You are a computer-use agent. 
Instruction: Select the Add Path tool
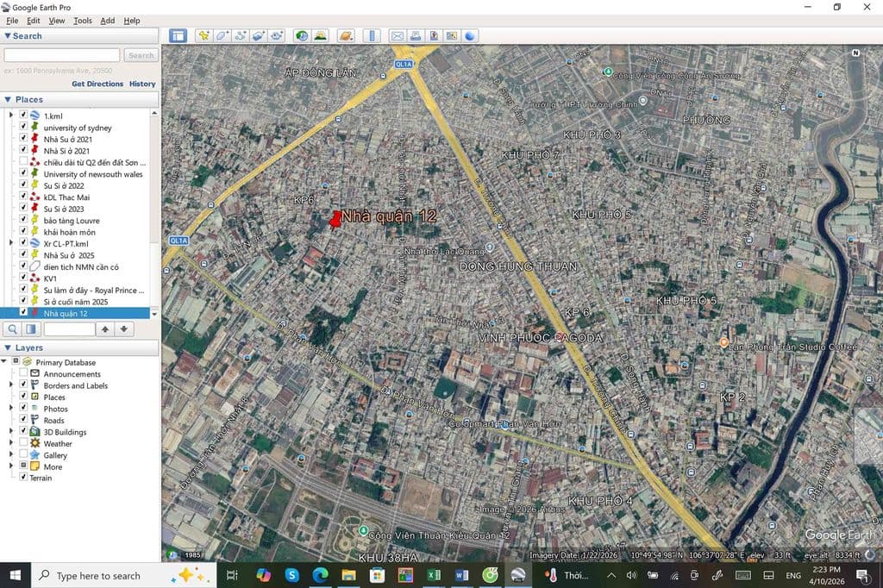tap(241, 36)
